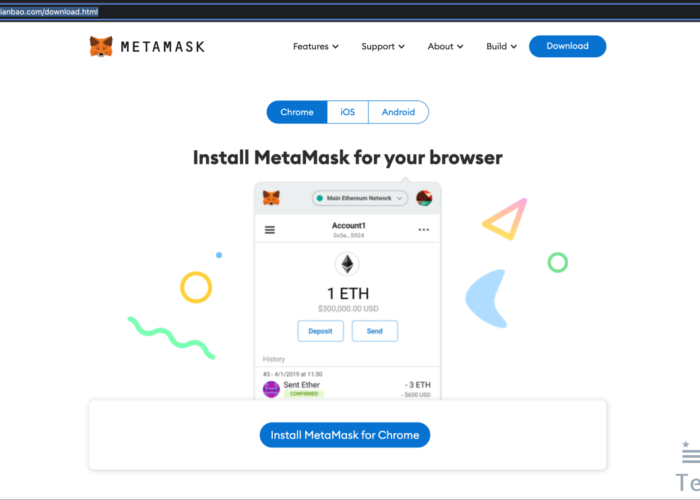The height and width of the screenshot is (500, 700).
Task: Expand the Features dropdown menu
Action: (x=315, y=46)
